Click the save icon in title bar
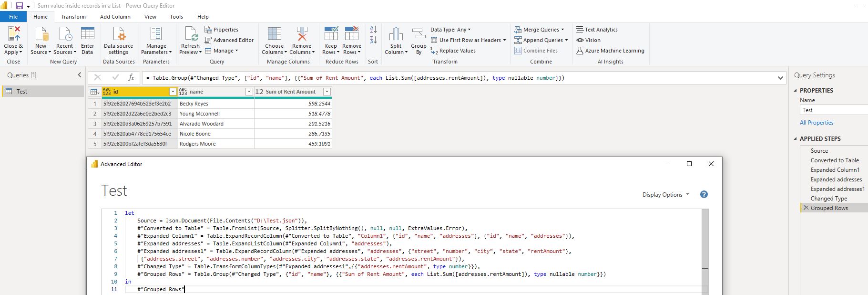Viewport: 868px width, 295px height. pyautogui.click(x=20, y=6)
